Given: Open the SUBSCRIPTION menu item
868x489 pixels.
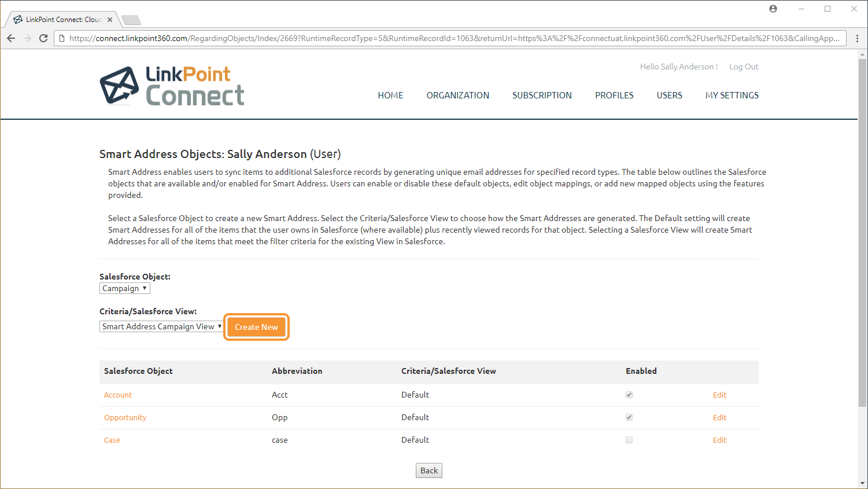Looking at the screenshot, I should 542,95.
